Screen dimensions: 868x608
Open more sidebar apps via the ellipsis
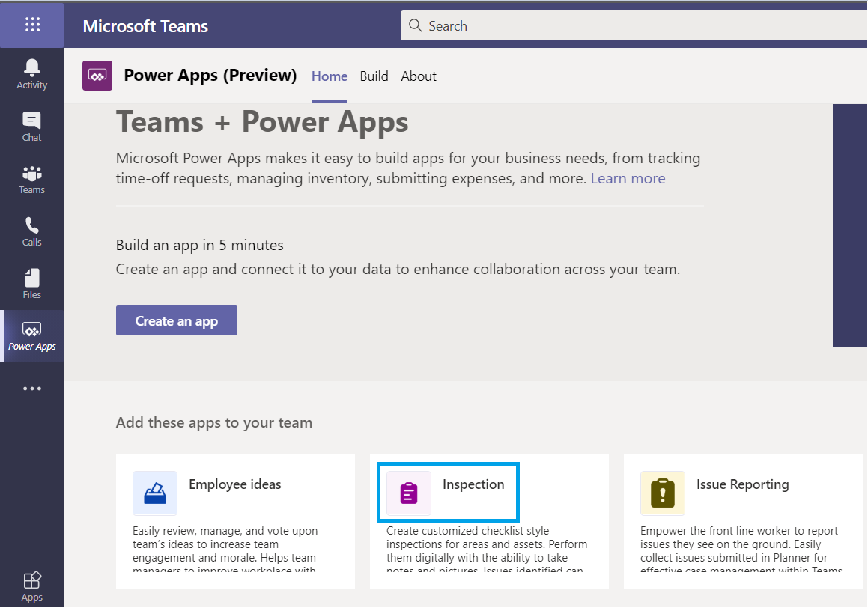click(x=31, y=388)
